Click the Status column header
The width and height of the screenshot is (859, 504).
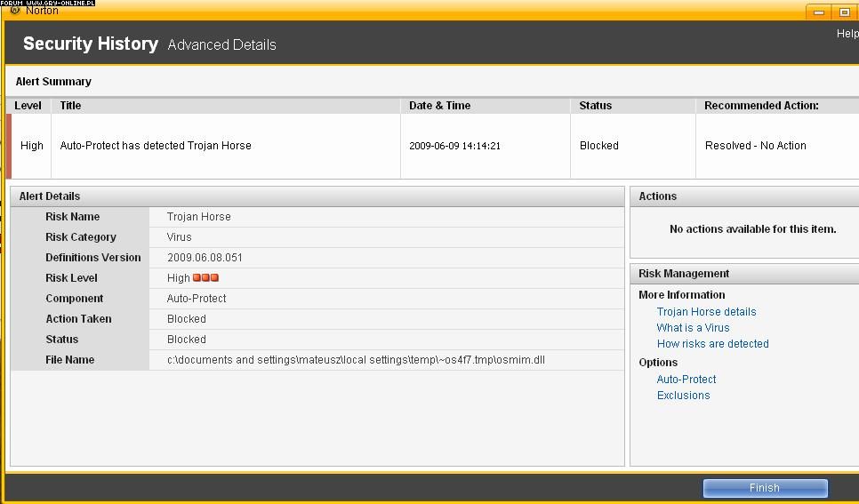(x=595, y=106)
